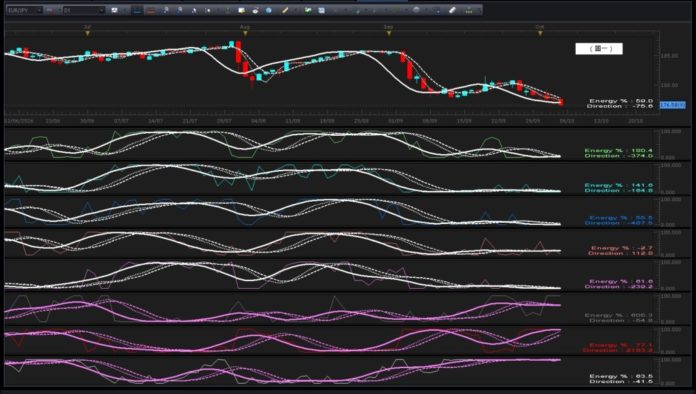Click the green 'Direction : -374.0' text

point(619,156)
